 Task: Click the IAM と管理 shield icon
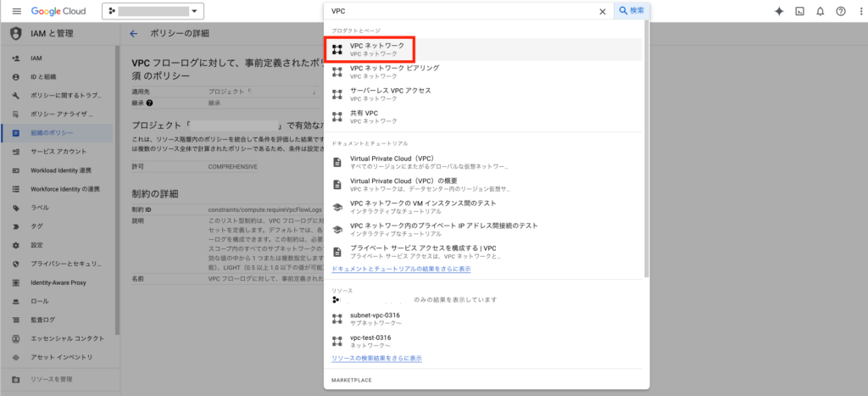pos(16,34)
